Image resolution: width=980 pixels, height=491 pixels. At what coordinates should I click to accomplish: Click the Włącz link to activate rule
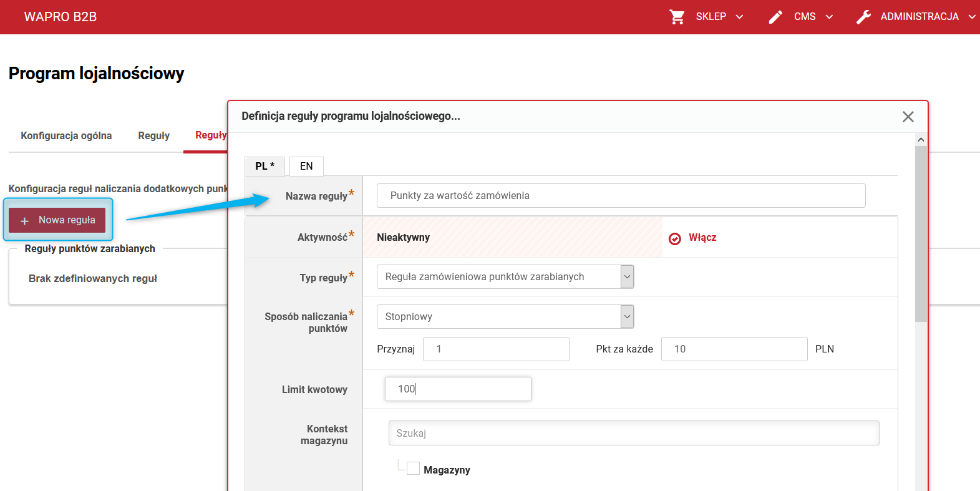click(702, 238)
